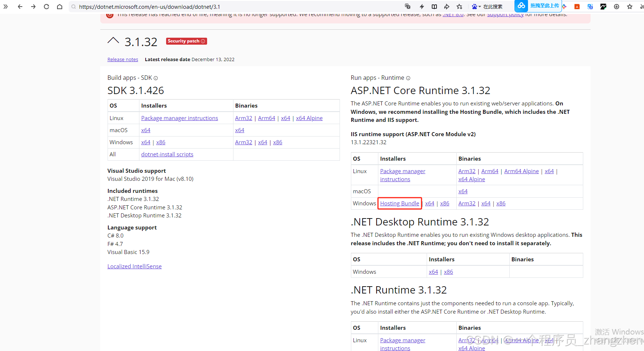The image size is (644, 351).
Task: Click the scissors screenshot icon in toolbar
Action: 641,6
